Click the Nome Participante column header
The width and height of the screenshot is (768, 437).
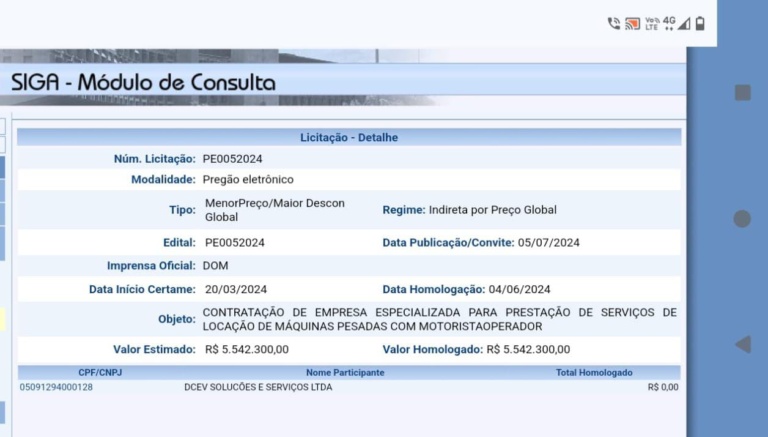click(345, 373)
